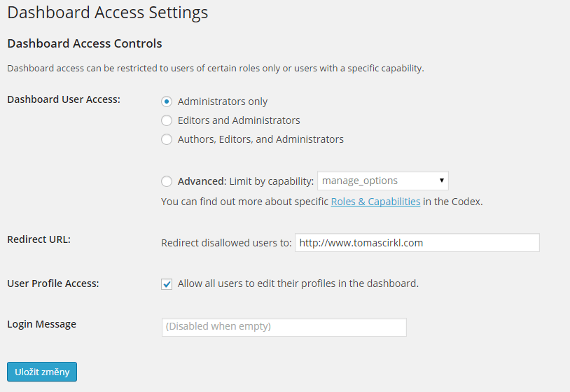570x392 pixels.
Task: Toggle the allow users edit profiles checkbox
Action: (x=167, y=284)
